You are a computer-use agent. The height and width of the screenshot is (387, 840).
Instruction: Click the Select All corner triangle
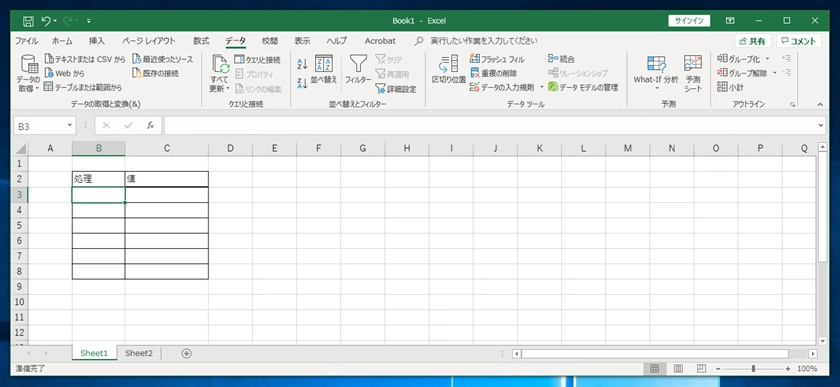point(20,148)
